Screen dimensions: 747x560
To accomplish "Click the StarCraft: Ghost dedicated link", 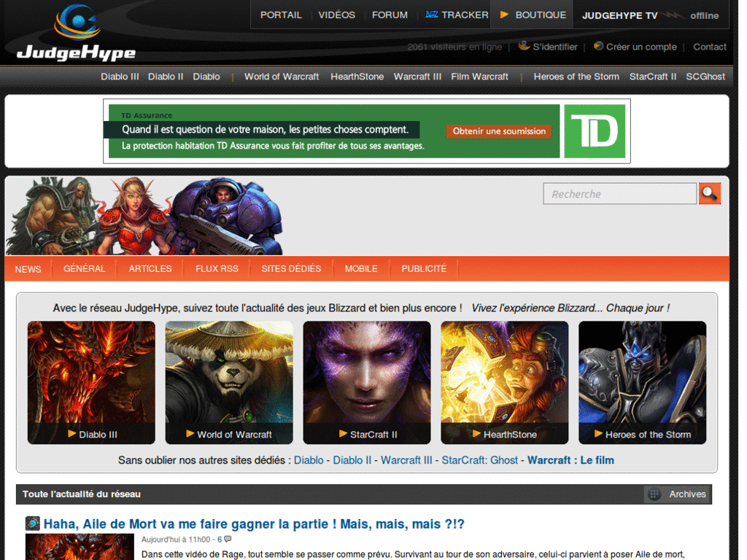I will 479,461.
